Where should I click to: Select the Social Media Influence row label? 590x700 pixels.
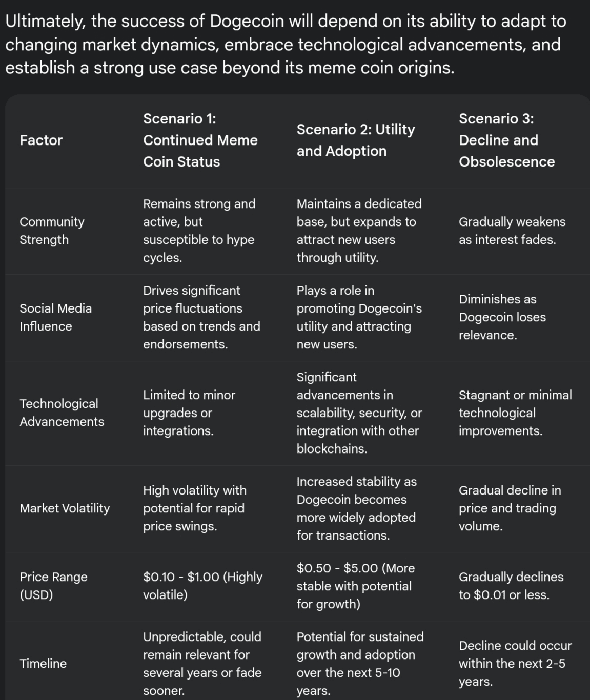pyautogui.click(x=55, y=317)
